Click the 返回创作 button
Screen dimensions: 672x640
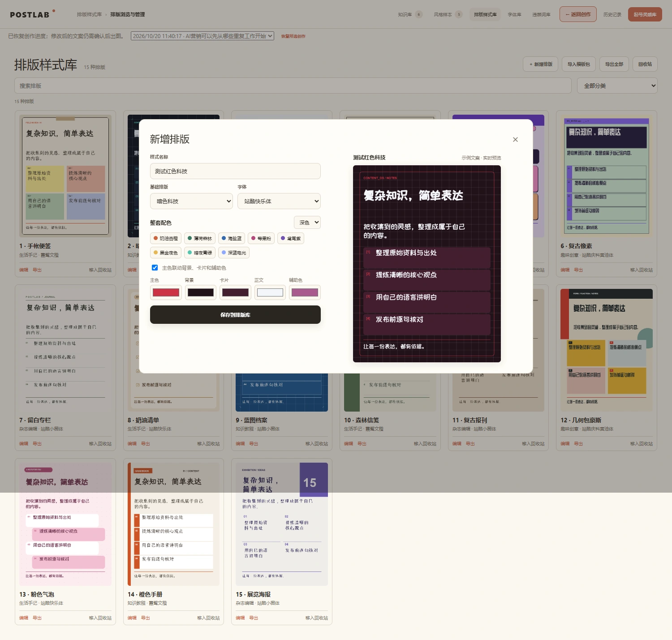point(578,14)
